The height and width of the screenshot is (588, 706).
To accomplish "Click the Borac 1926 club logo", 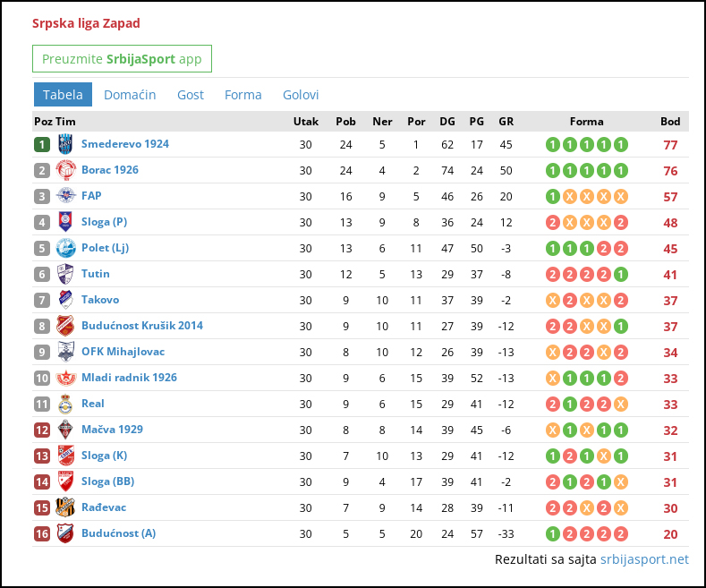I will click(x=65, y=170).
